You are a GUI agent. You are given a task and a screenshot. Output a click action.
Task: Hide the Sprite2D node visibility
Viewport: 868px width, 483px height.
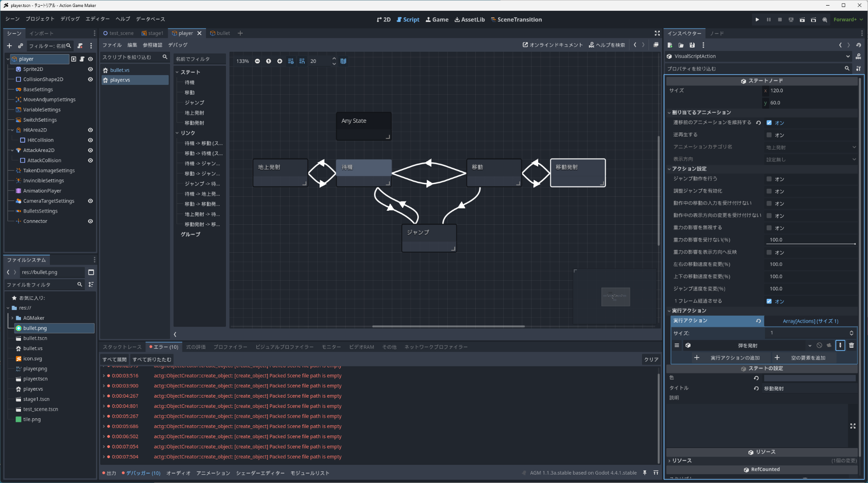pos(90,69)
